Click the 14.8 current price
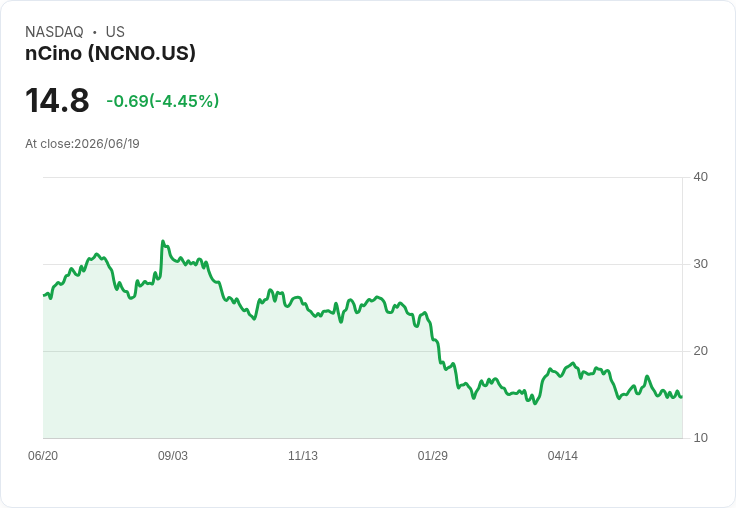 tap(57, 100)
